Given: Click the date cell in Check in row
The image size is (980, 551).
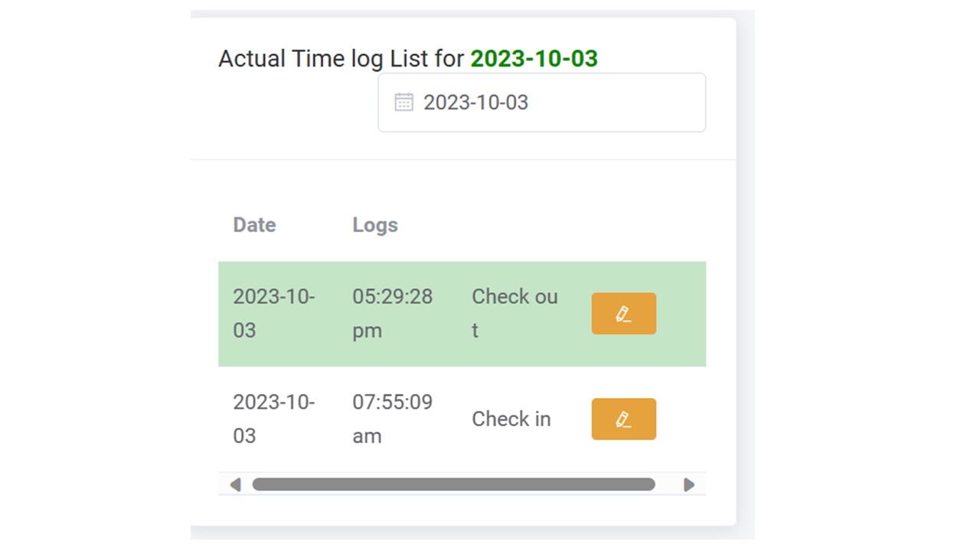Looking at the screenshot, I should tap(273, 419).
